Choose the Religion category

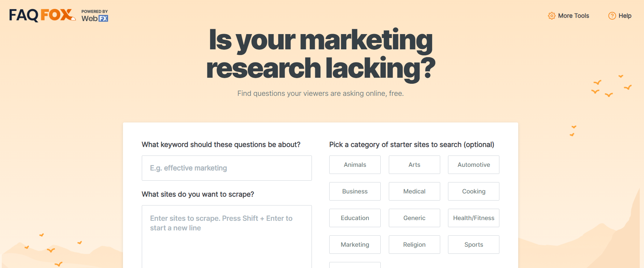(414, 245)
